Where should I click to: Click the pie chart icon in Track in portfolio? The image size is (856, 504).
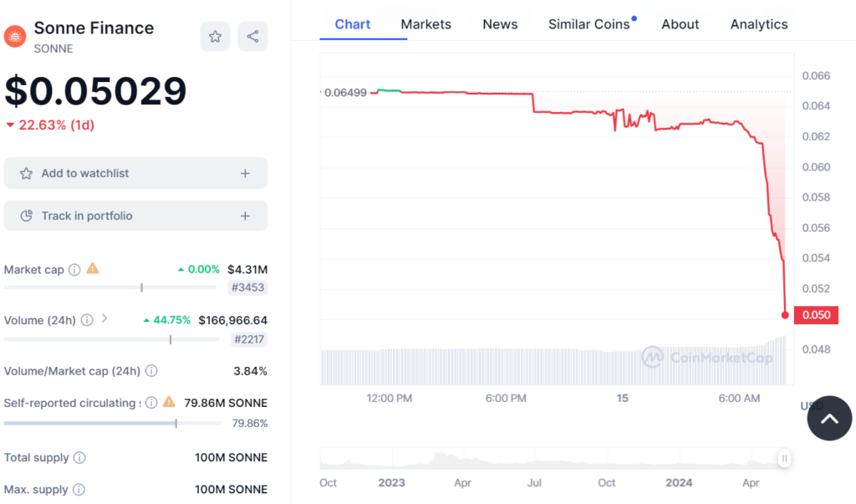click(26, 216)
